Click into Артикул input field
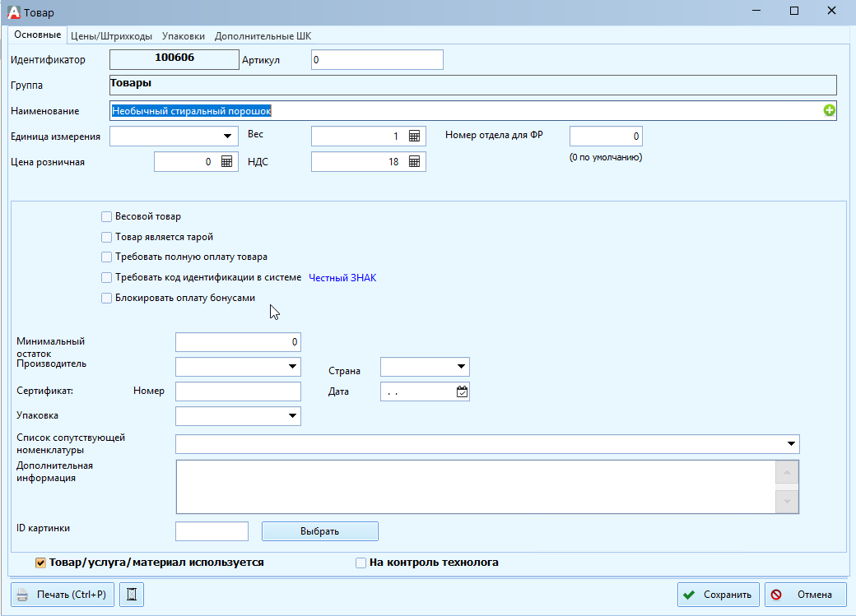 point(377,59)
